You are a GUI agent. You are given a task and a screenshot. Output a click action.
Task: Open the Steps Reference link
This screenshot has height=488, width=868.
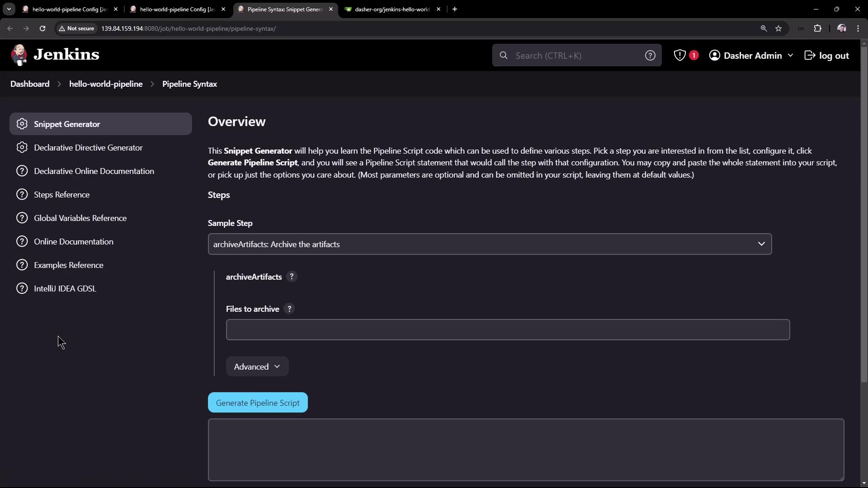(61, 195)
